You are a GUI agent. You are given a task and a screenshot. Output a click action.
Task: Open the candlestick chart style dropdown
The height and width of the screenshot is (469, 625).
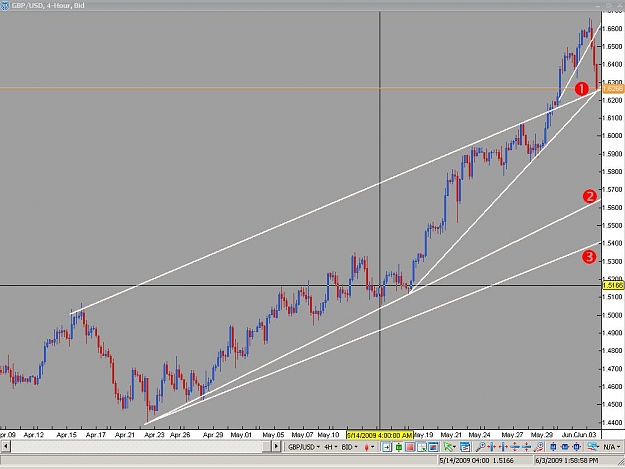369,447
